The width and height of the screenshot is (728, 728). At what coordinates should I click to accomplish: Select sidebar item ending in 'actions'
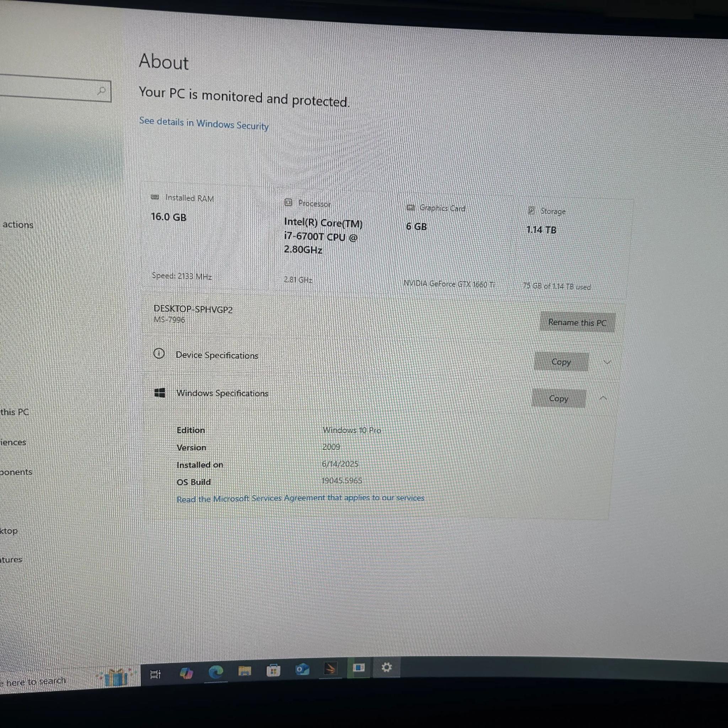tap(18, 225)
